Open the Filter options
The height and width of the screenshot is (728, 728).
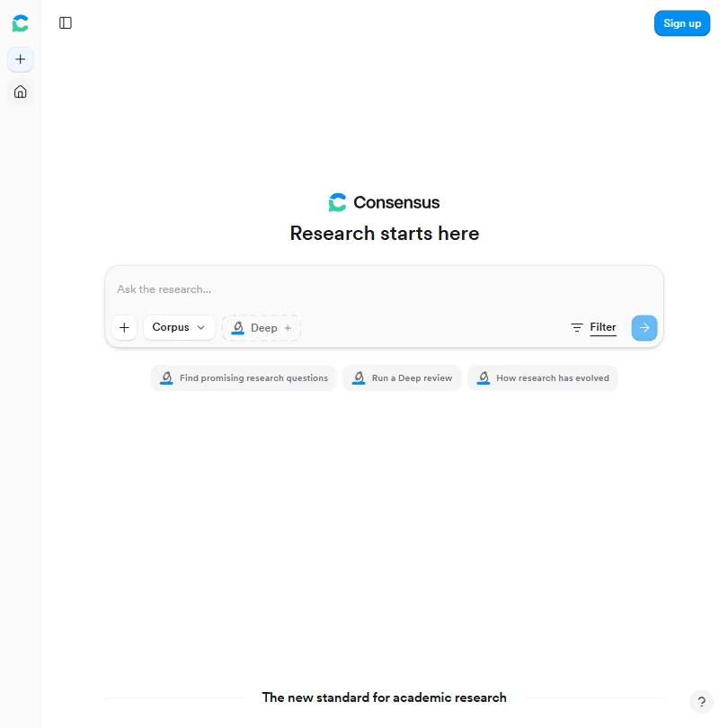[x=593, y=327]
